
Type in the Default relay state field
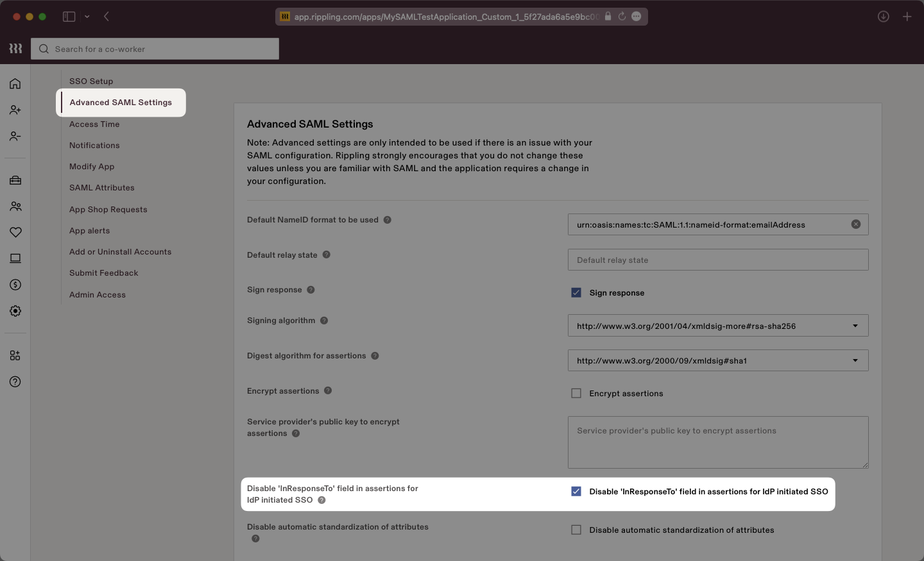tap(717, 260)
